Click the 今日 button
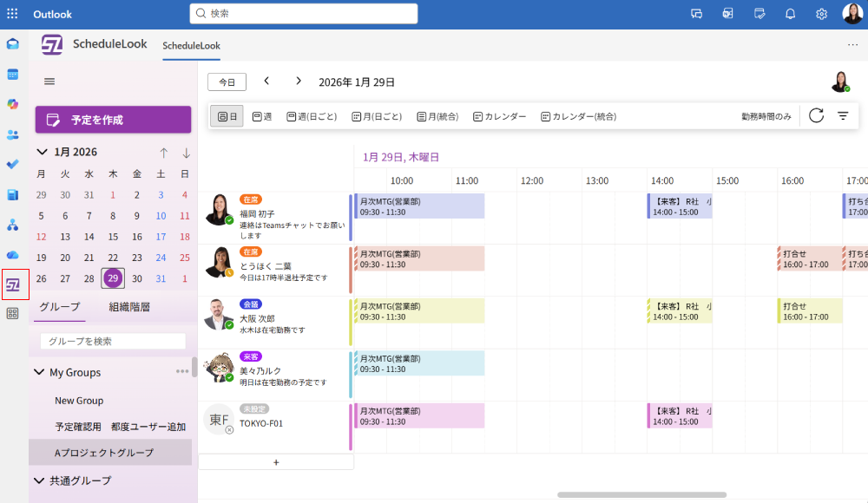 [227, 82]
